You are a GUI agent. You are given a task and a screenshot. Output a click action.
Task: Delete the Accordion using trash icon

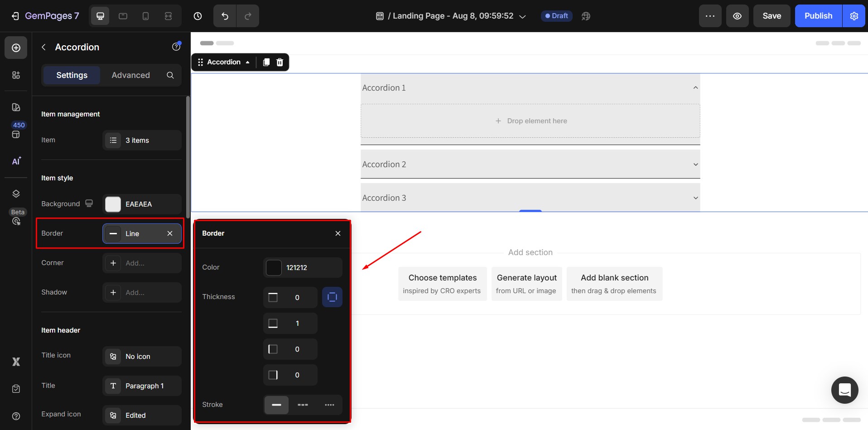(280, 62)
